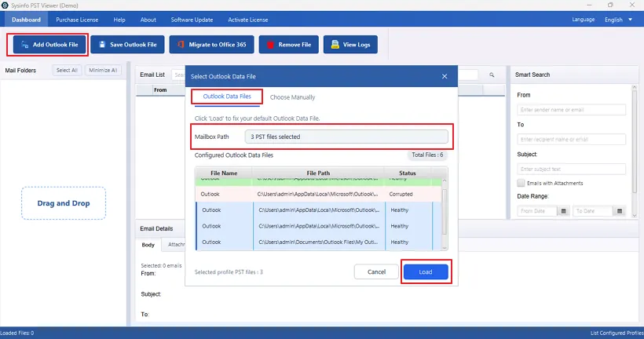
Task: Switch to the Body tab in Email Details
Action: [148, 245]
